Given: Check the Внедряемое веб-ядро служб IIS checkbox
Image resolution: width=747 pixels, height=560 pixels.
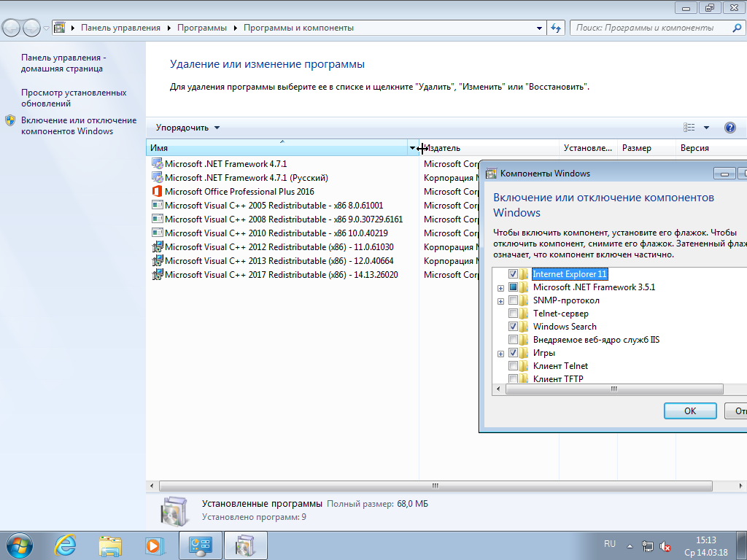Looking at the screenshot, I should point(513,340).
